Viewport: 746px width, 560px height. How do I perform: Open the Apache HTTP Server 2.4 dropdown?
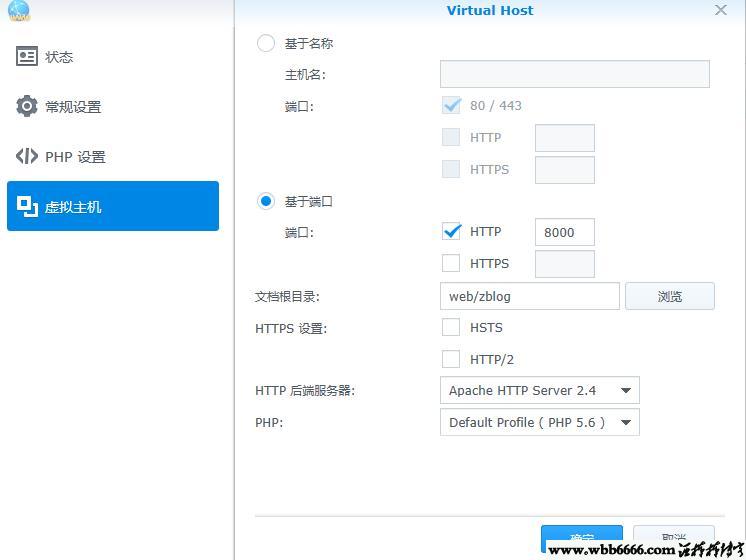pos(540,390)
